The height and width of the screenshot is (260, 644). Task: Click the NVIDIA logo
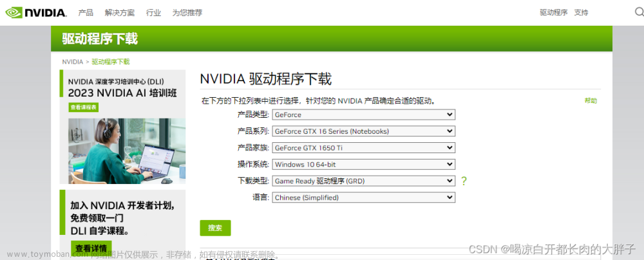(35, 13)
